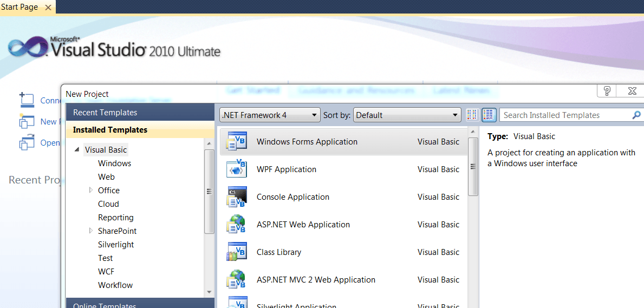Image resolution: width=644 pixels, height=308 pixels.
Task: Close the New Project dialog
Action: click(633, 91)
